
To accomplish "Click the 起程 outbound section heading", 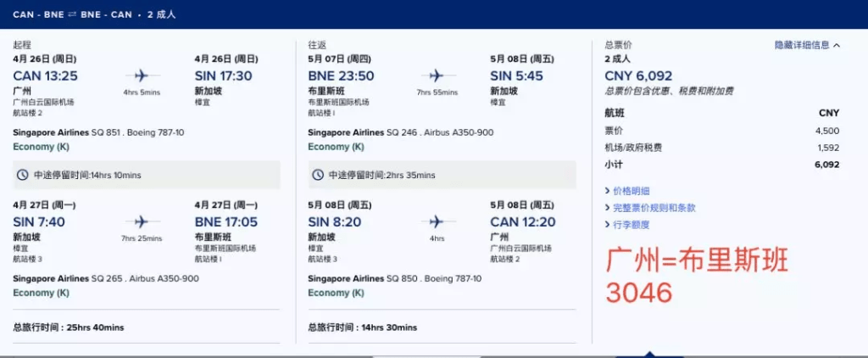I will [21, 45].
